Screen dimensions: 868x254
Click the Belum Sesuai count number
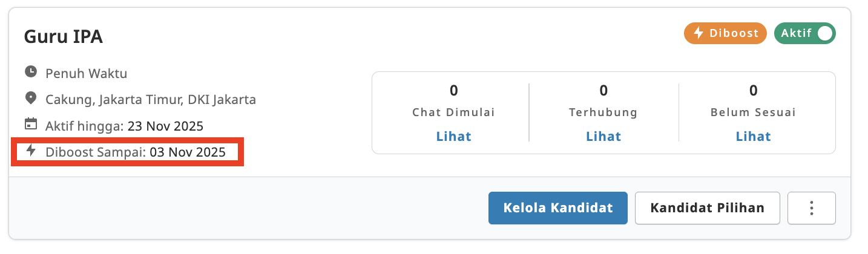(753, 91)
